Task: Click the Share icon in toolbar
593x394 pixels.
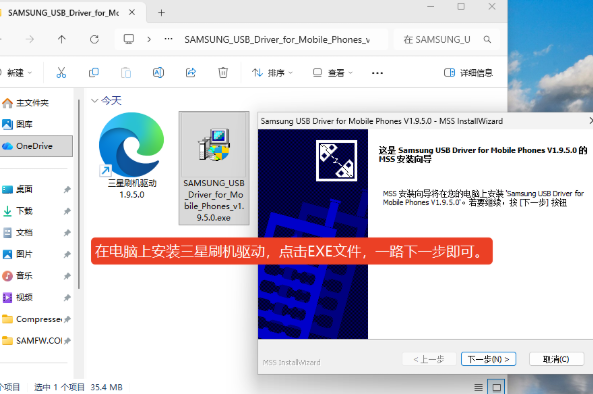Action: (x=191, y=72)
